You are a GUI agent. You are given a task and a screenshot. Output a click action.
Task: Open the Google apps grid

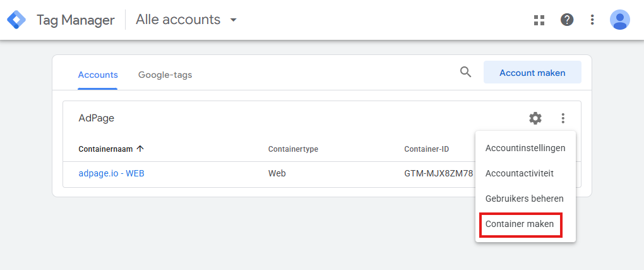(x=539, y=20)
